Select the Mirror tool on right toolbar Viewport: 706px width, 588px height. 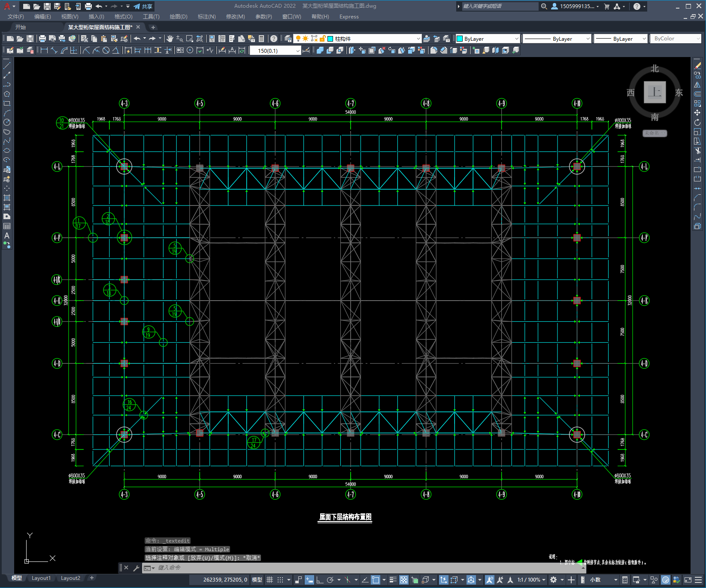(697, 84)
